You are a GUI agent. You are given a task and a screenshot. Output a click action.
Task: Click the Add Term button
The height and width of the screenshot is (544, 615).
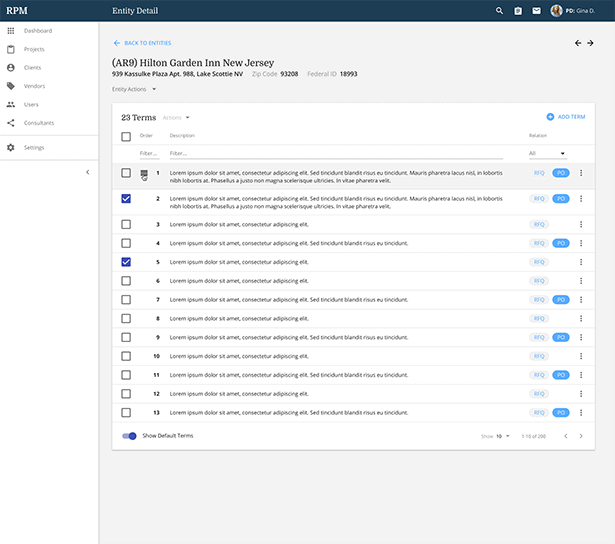566,117
